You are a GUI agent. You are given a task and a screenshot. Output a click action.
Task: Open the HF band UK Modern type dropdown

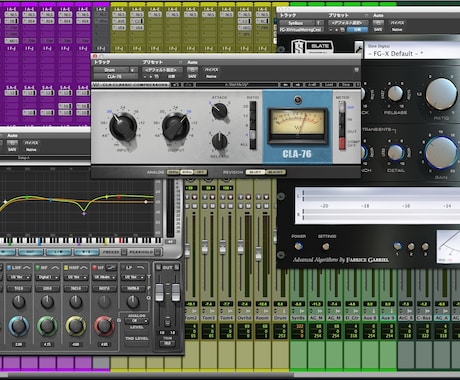pos(104,277)
